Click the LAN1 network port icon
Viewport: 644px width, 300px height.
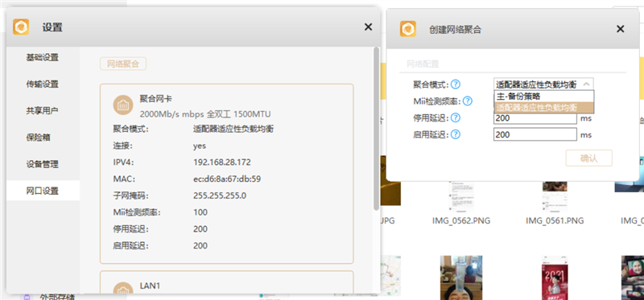[x=123, y=289]
